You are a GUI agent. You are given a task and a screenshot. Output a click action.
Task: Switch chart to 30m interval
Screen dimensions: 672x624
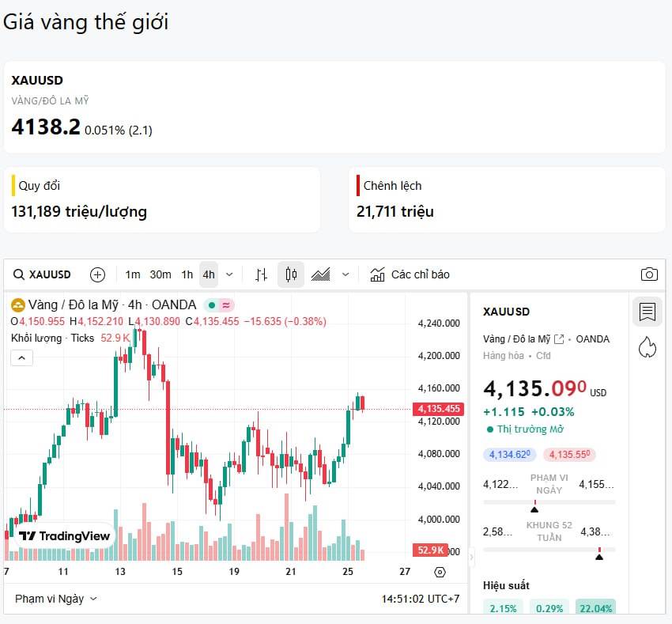pos(160,274)
